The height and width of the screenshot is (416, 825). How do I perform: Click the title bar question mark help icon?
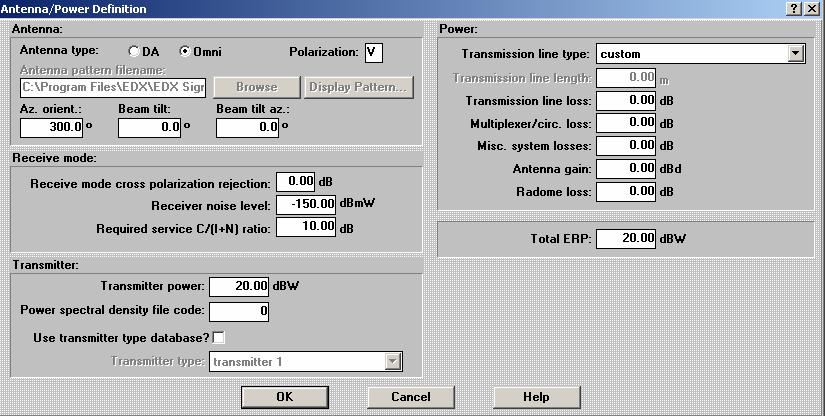pos(794,8)
